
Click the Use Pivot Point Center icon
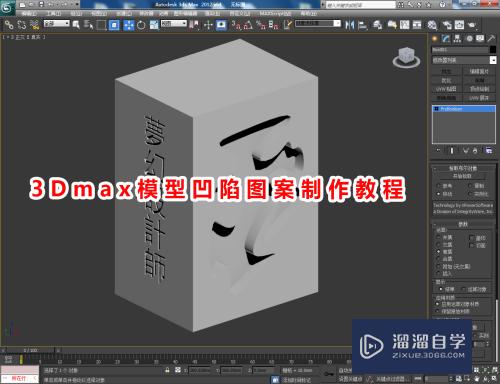(194, 25)
